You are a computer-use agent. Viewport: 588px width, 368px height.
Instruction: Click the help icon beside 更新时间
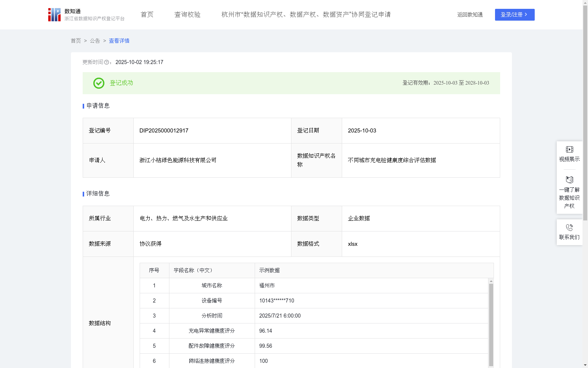pos(107,63)
